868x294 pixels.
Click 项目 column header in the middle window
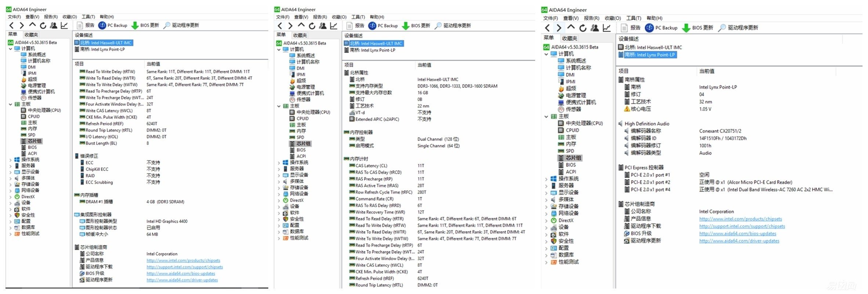click(348, 65)
